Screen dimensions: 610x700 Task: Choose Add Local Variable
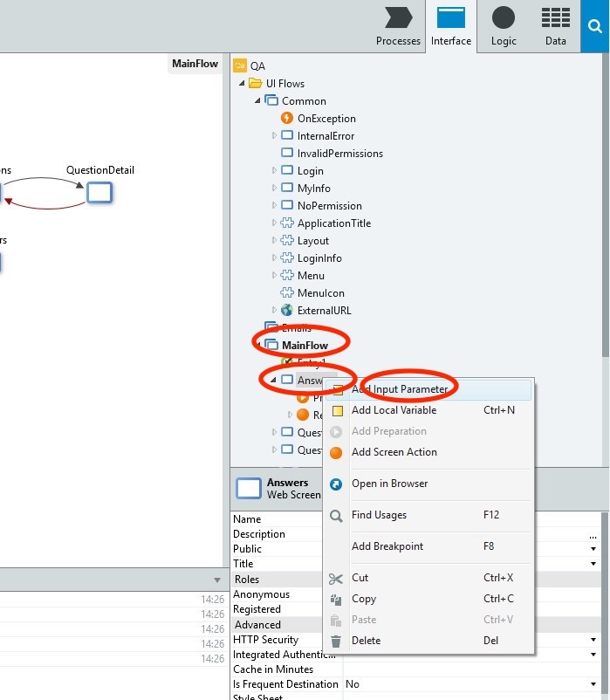(428, 410)
